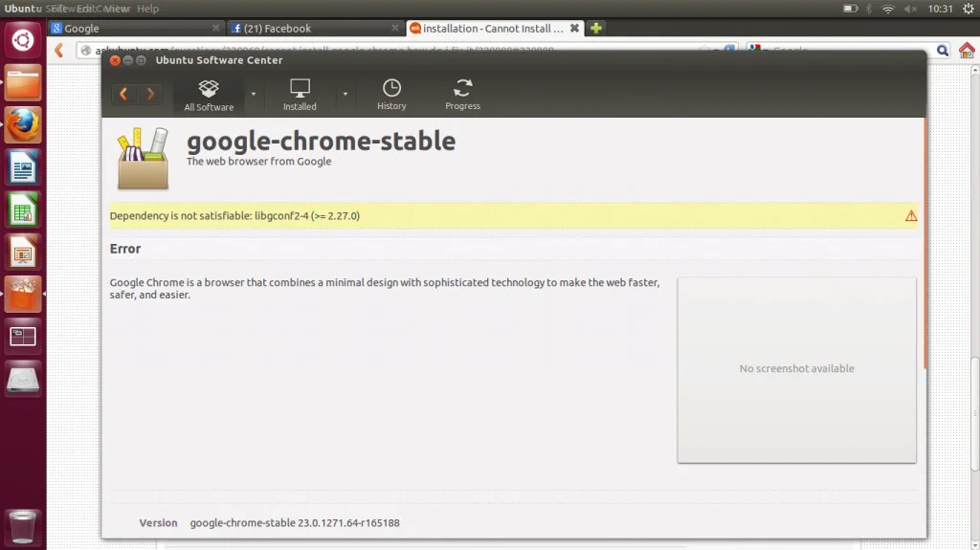Expand the All Software dropdown arrow
The image size is (980, 550).
[x=253, y=94]
